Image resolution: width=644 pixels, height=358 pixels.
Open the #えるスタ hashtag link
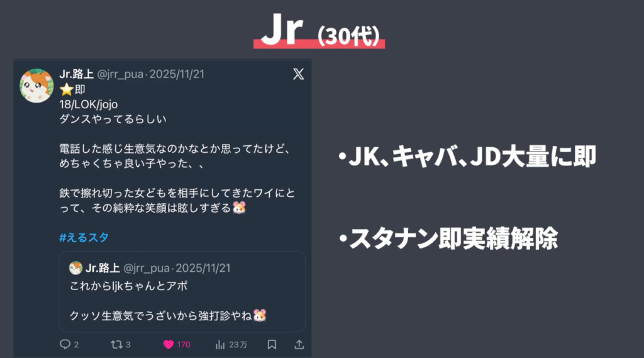84,238
